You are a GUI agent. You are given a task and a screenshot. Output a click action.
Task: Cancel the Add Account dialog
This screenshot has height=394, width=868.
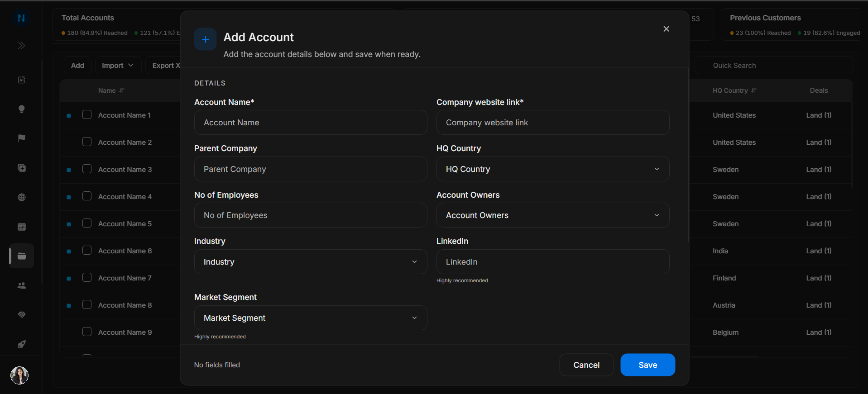(x=586, y=365)
